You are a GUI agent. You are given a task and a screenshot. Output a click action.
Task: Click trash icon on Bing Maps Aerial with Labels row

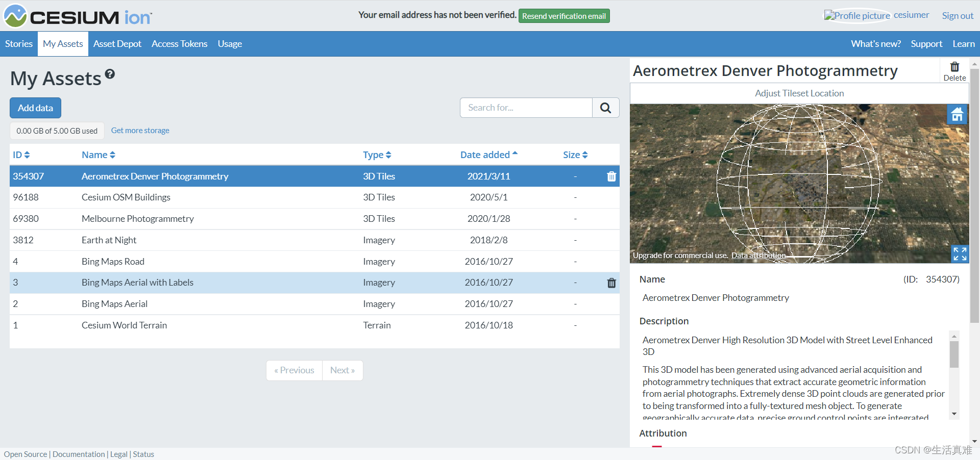coord(611,283)
